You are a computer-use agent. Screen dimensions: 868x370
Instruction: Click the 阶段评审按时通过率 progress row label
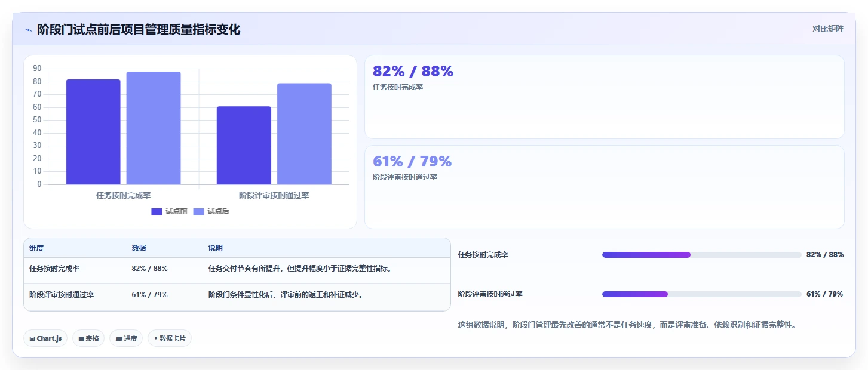490,294
